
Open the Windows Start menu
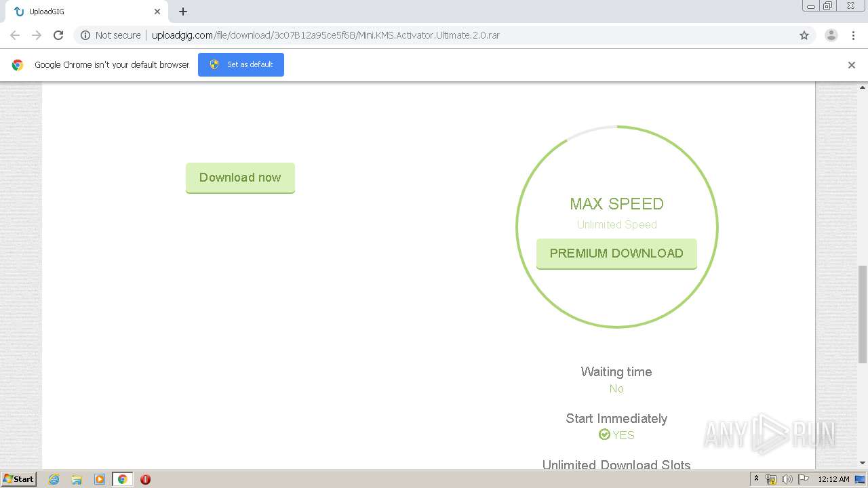pos(19,479)
